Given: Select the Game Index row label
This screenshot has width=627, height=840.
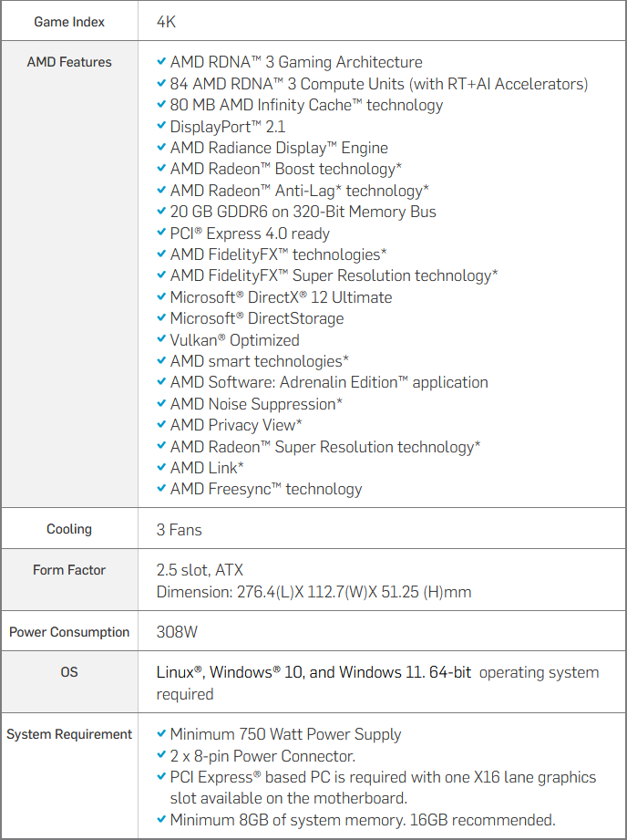Looking at the screenshot, I should pos(69,22).
